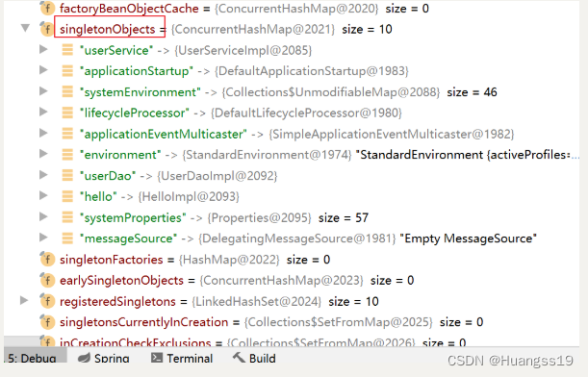Screen dimensions: 588x377
Task: Expand the "systemProperties" entry arrow
Action: [43, 216]
